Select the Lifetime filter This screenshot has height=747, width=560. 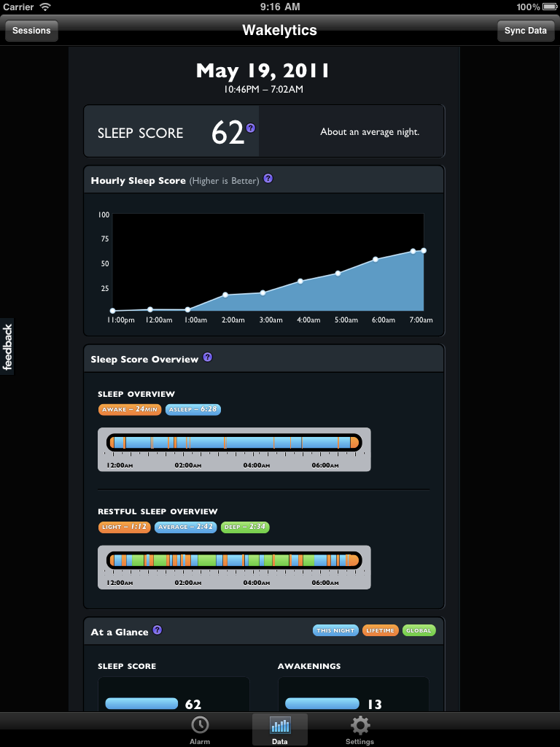coord(380,630)
